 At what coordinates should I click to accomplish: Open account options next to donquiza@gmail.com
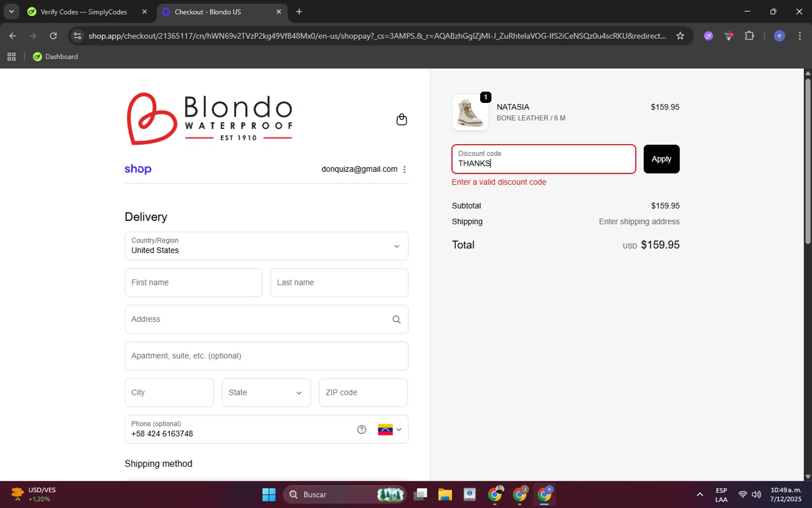coord(404,170)
